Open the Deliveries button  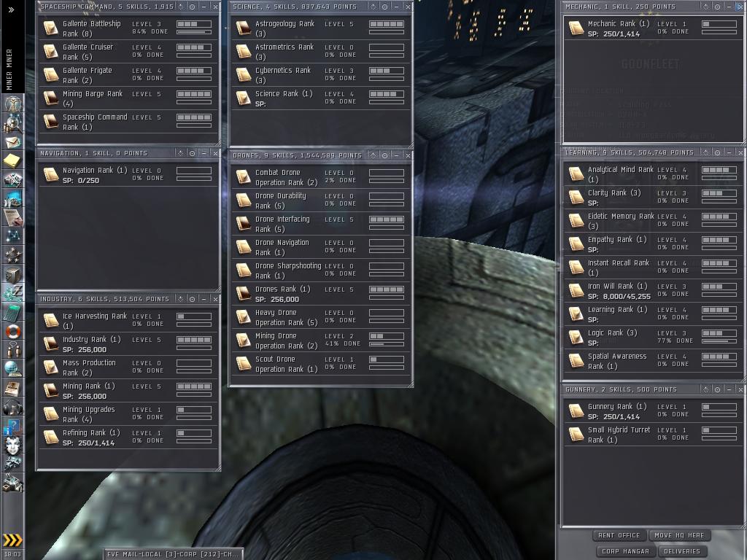(682, 551)
